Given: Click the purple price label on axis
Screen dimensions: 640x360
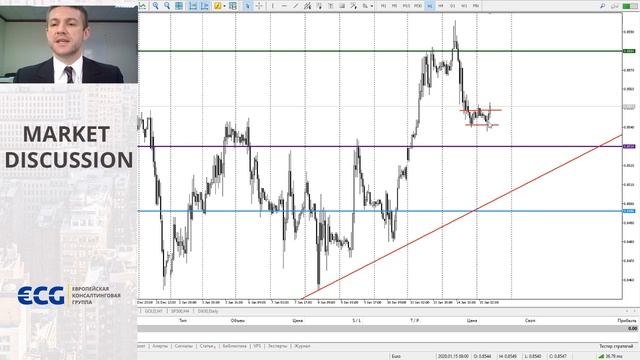Looking at the screenshot, I should tap(629, 146).
